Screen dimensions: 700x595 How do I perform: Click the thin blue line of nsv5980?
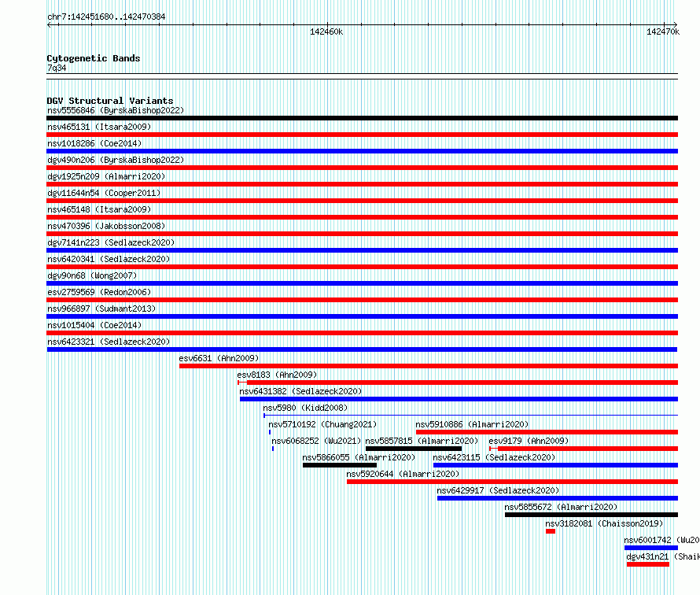tap(471, 416)
